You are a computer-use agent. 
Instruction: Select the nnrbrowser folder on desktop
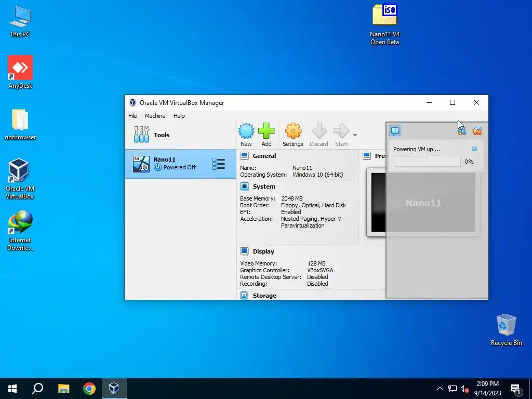pyautogui.click(x=20, y=124)
